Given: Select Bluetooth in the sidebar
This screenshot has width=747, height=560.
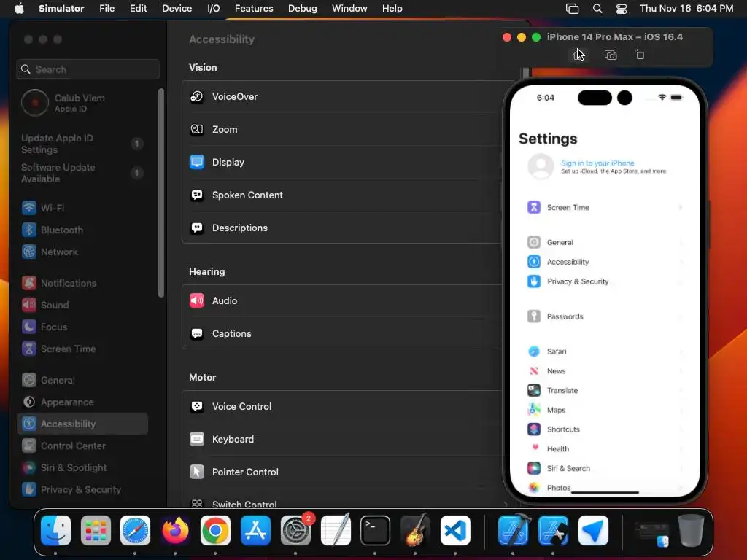Looking at the screenshot, I should pos(82,230).
